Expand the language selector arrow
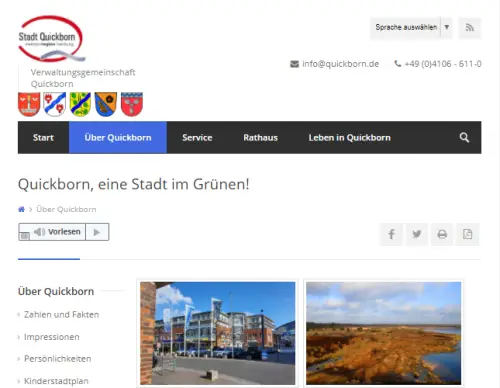This screenshot has height=388, width=500. pos(447,27)
